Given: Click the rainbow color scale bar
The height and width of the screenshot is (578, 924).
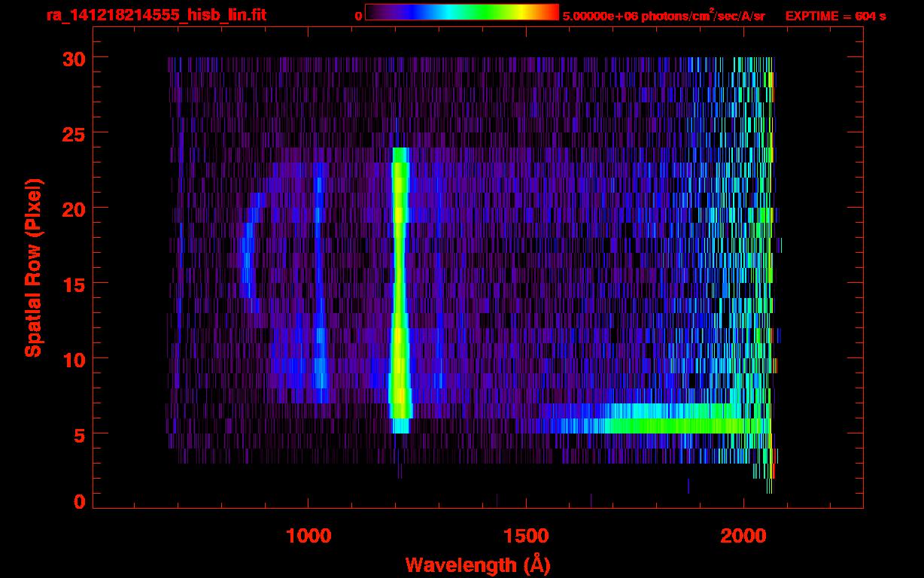Looking at the screenshot, I should [462, 12].
